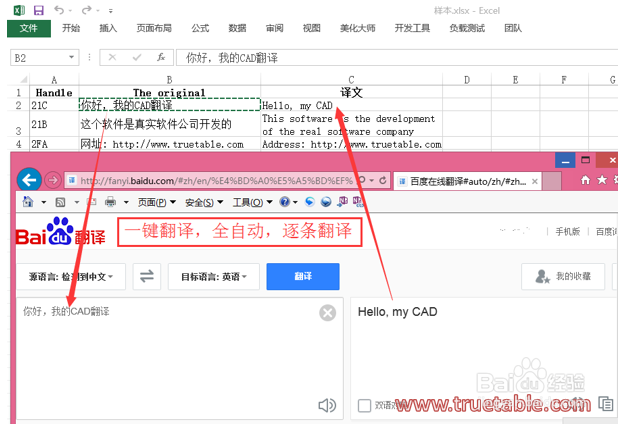Open 我的收藏 button

(x=563, y=276)
